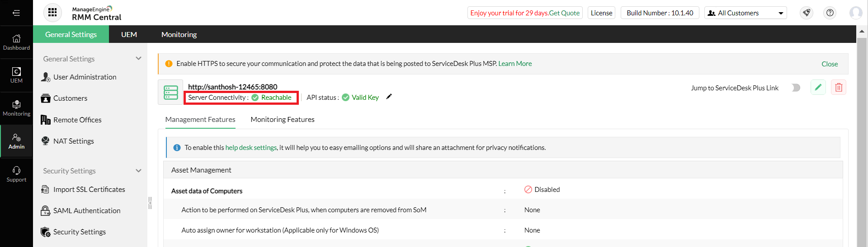
Task: Open the Dashboard sidebar icon
Action: point(16,42)
